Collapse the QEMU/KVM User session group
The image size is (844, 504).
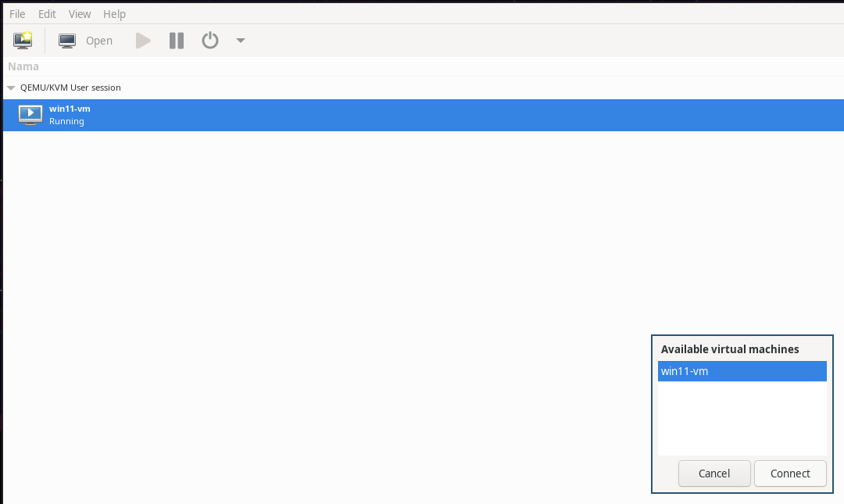(11, 88)
